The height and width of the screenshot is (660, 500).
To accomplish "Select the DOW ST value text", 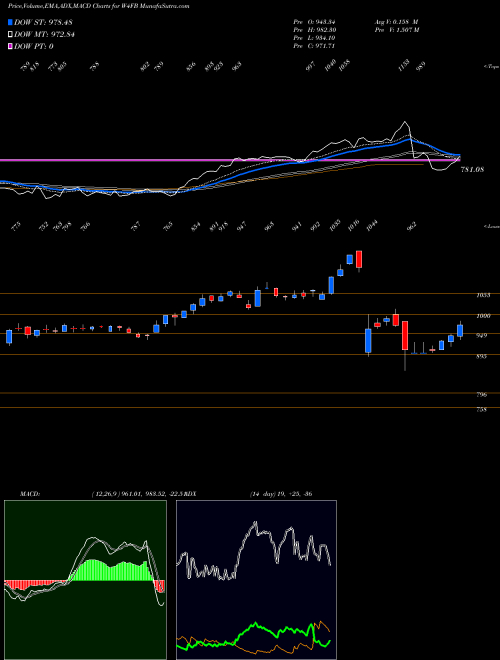I will [x=61, y=22].
